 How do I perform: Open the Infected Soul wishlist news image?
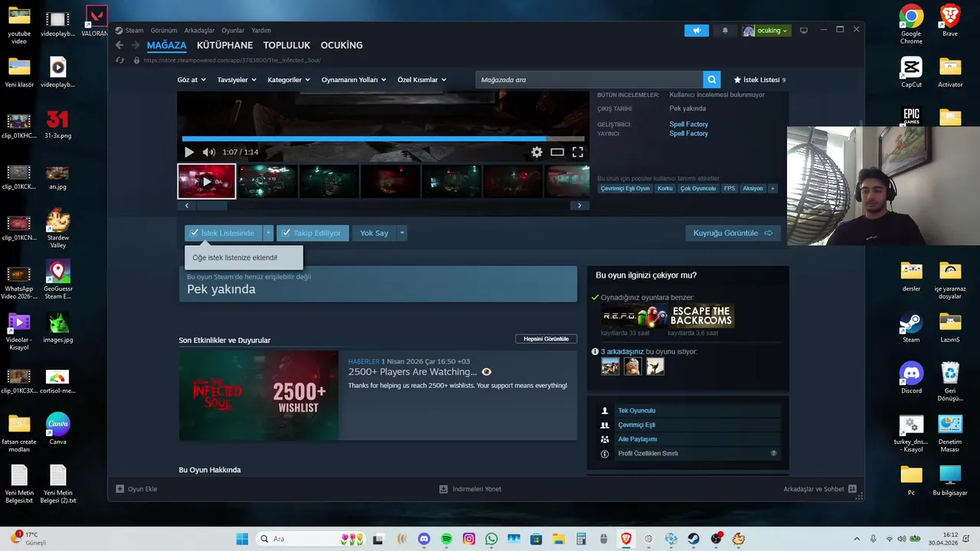click(x=259, y=395)
